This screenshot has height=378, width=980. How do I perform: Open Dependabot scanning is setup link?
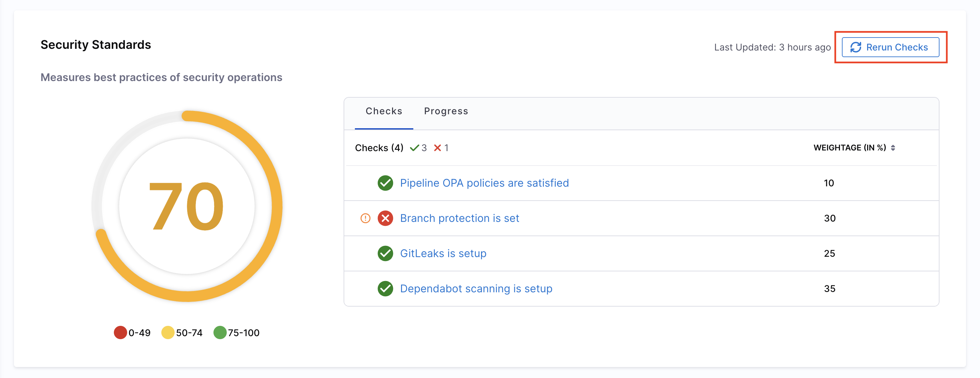[476, 289]
